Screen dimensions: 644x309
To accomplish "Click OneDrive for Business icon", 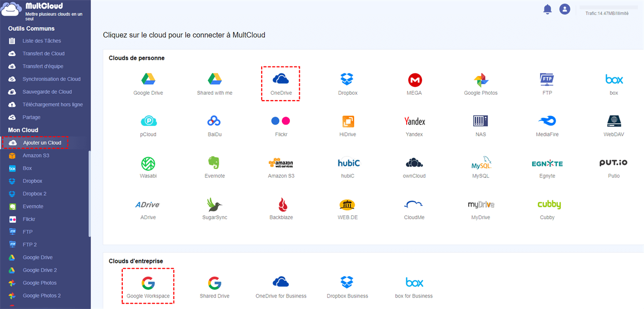I will (281, 282).
